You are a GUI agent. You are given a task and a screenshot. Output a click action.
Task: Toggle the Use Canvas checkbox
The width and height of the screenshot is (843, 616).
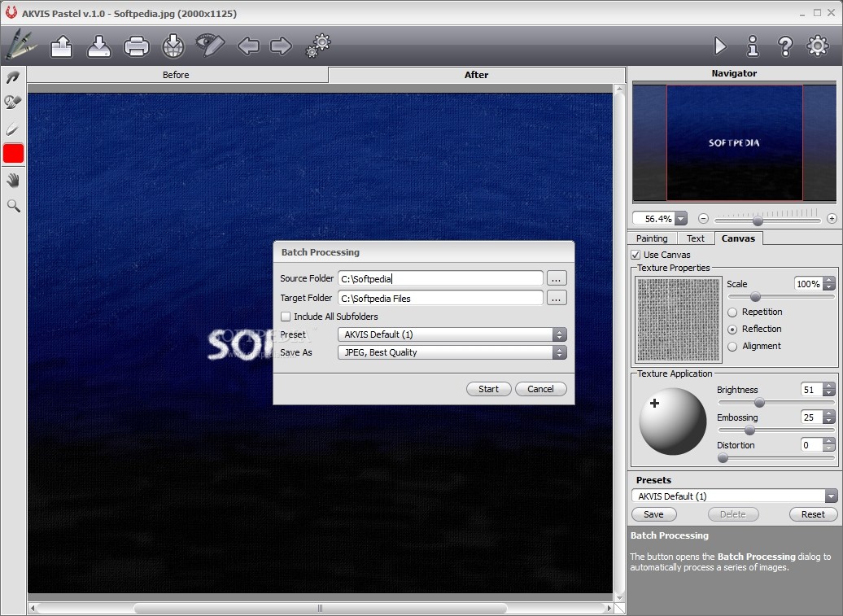(x=636, y=255)
